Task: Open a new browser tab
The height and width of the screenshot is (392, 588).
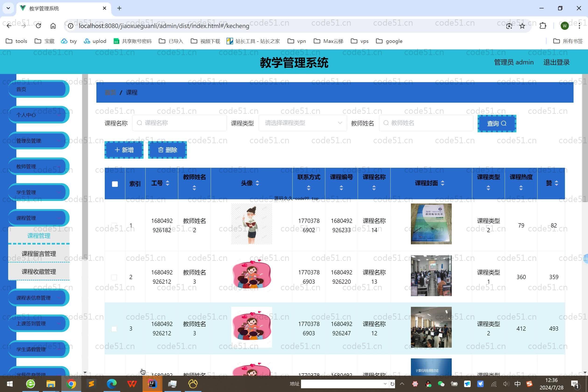Action: tap(119, 8)
